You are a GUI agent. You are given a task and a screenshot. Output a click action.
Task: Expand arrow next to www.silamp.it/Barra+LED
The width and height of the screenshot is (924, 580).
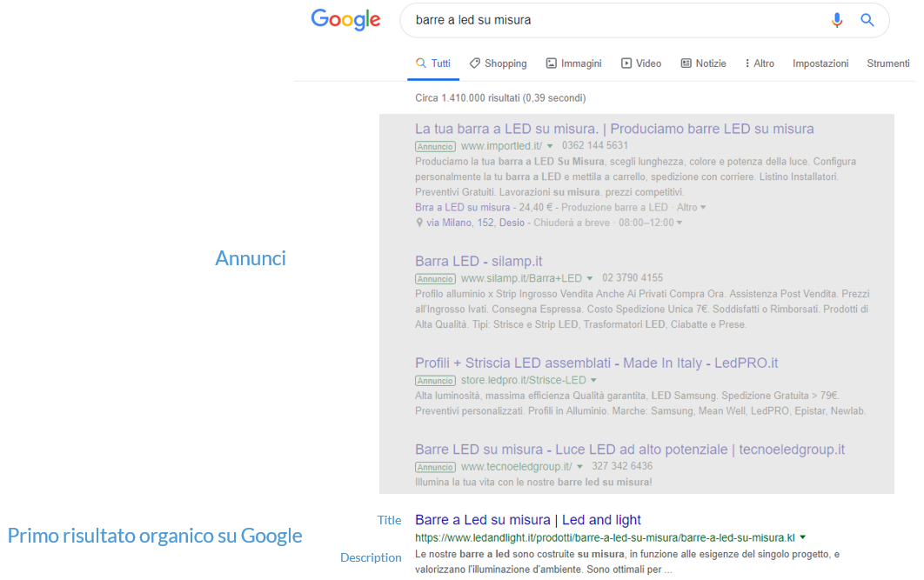[589, 278]
